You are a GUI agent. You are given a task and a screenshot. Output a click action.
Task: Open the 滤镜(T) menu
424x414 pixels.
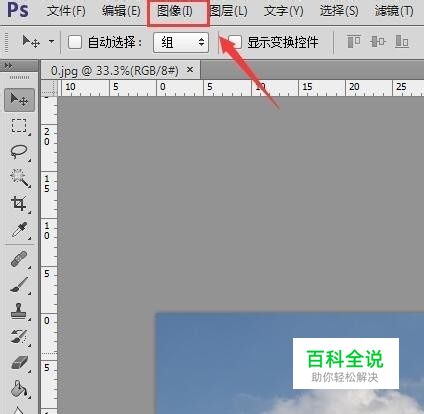tap(394, 11)
